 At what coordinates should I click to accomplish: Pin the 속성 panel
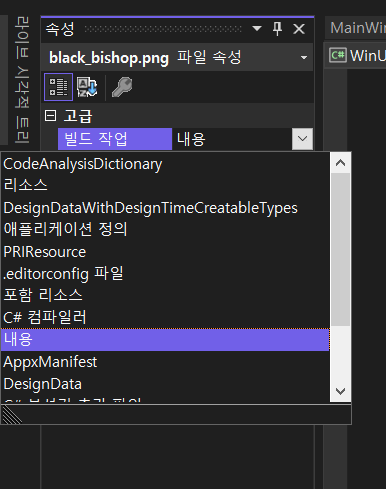[x=277, y=29]
